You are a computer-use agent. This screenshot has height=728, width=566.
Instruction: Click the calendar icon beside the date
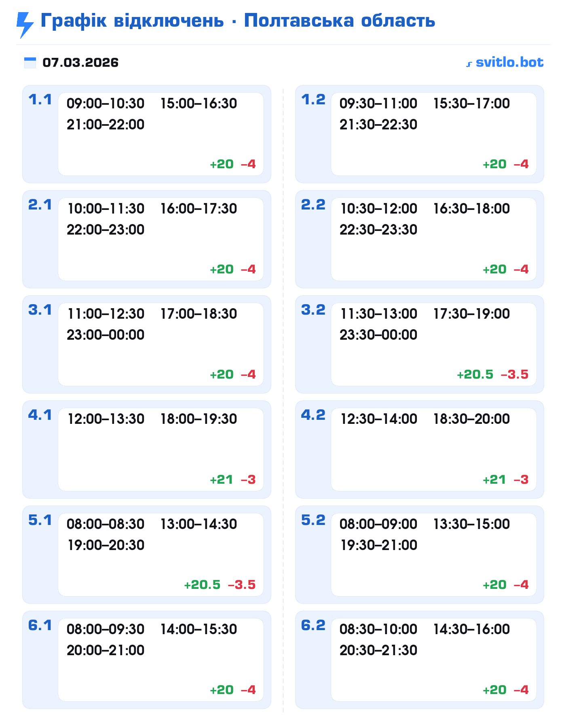click(30, 63)
